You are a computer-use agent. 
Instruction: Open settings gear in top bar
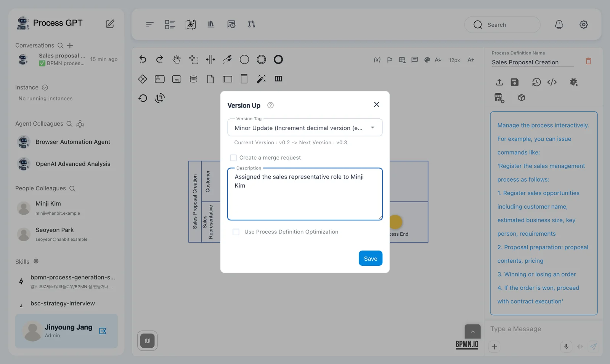coord(584,25)
